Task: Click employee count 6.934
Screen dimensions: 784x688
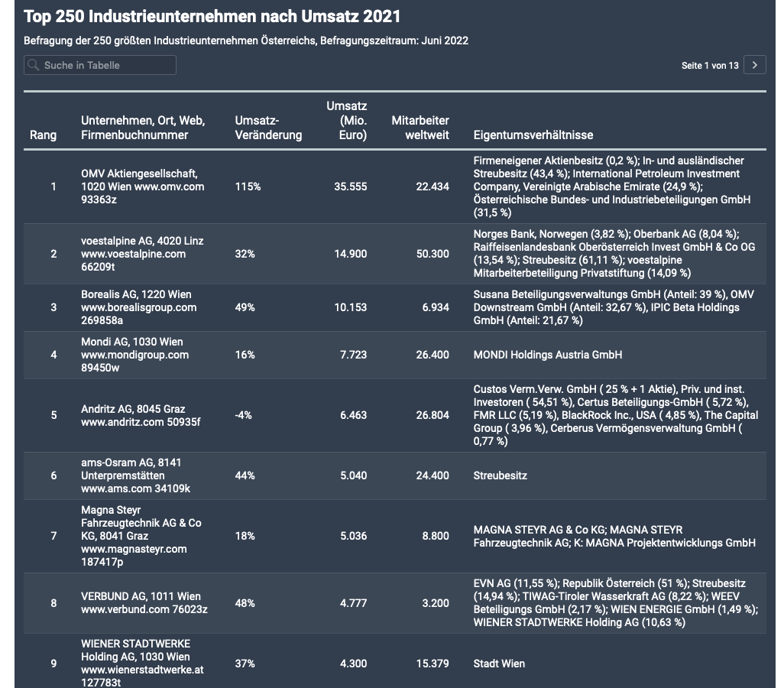Action: click(436, 307)
